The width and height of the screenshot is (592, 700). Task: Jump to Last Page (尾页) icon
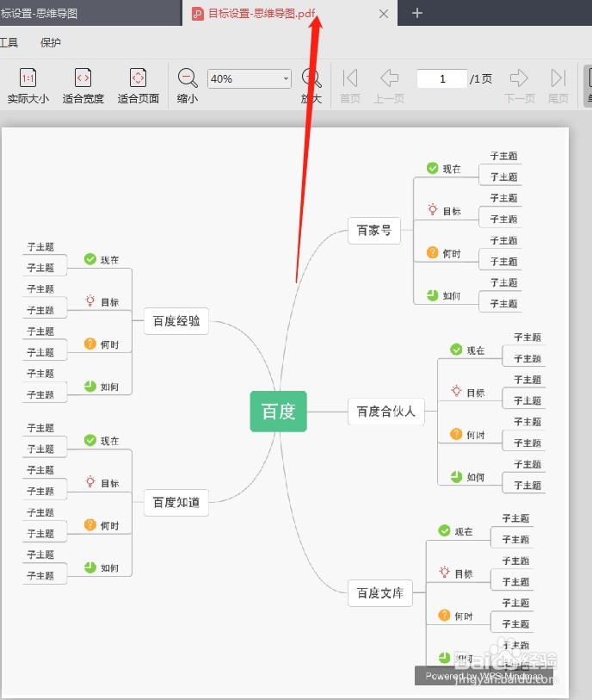[x=558, y=78]
